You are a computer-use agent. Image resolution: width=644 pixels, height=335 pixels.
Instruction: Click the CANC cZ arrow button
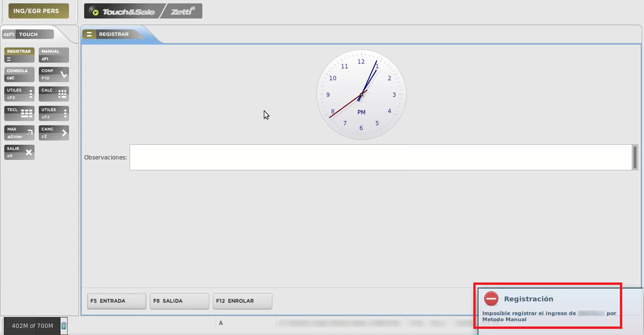pyautogui.click(x=54, y=132)
